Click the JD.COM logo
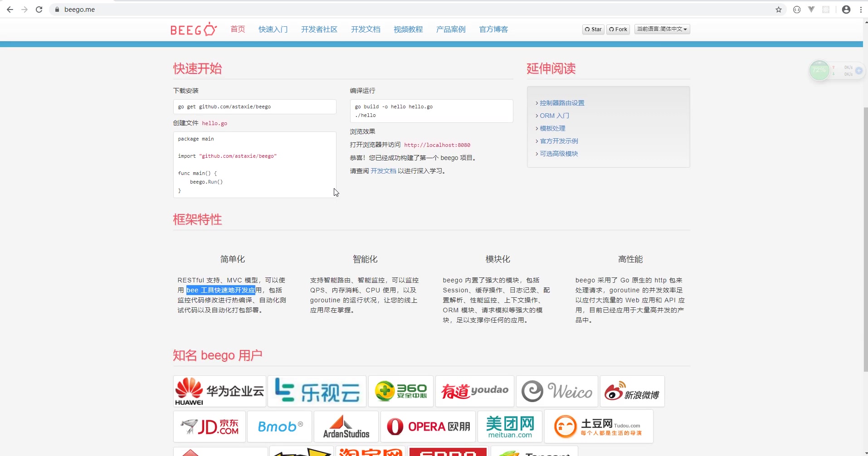Viewport: 868px width, 456px height. coord(210,427)
